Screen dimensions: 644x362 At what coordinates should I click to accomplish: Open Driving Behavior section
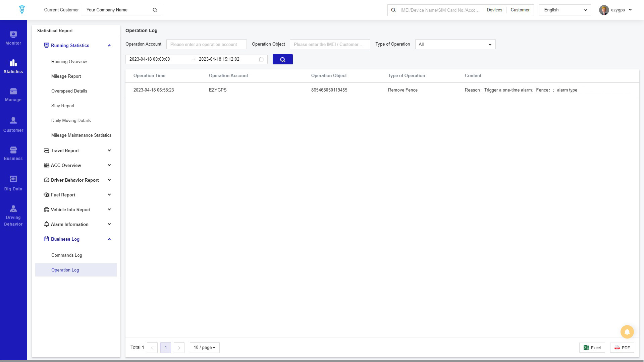13,216
